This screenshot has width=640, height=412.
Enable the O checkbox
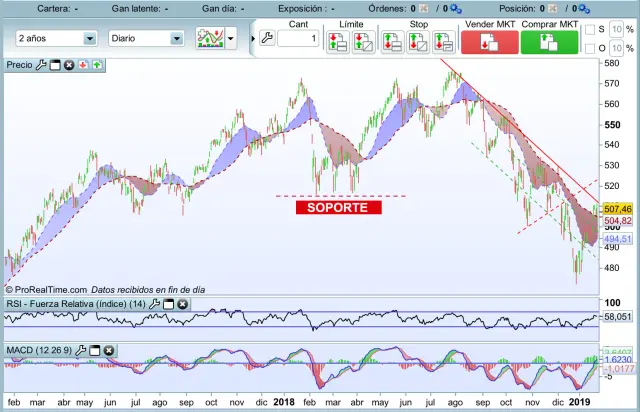coord(589,48)
